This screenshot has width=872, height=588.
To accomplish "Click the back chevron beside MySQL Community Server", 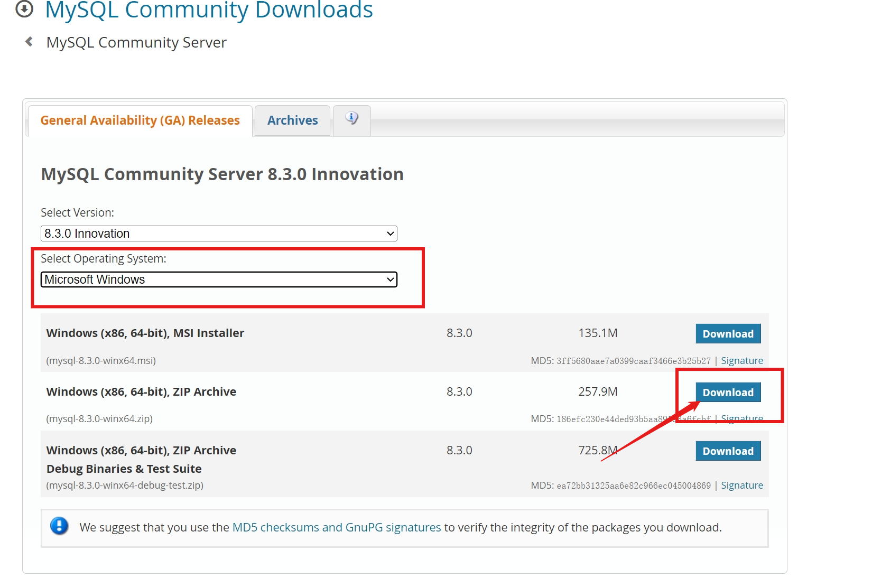I will point(29,42).
